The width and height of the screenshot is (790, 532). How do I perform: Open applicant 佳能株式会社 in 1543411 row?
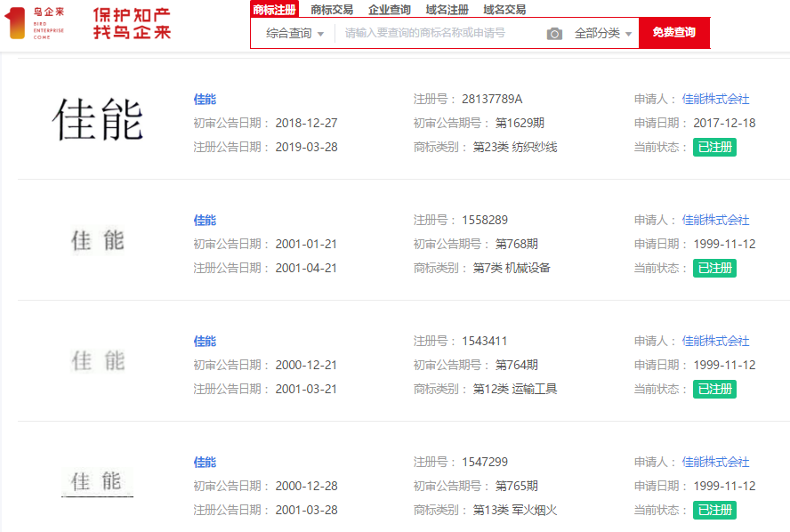(715, 341)
